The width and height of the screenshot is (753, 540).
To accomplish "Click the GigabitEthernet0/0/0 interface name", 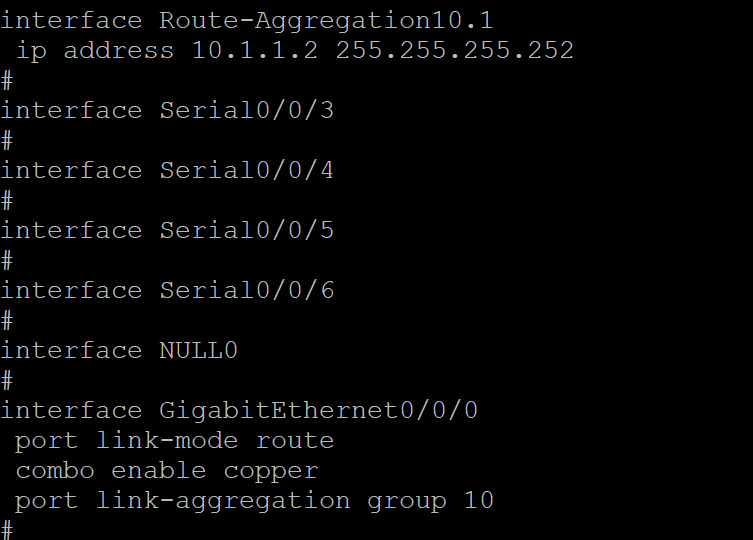I will [x=318, y=410].
